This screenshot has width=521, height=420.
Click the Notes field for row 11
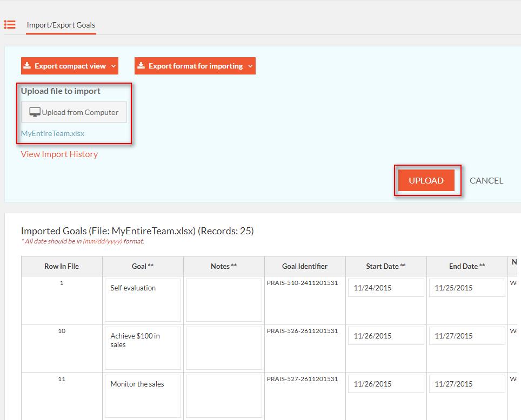pos(224,396)
